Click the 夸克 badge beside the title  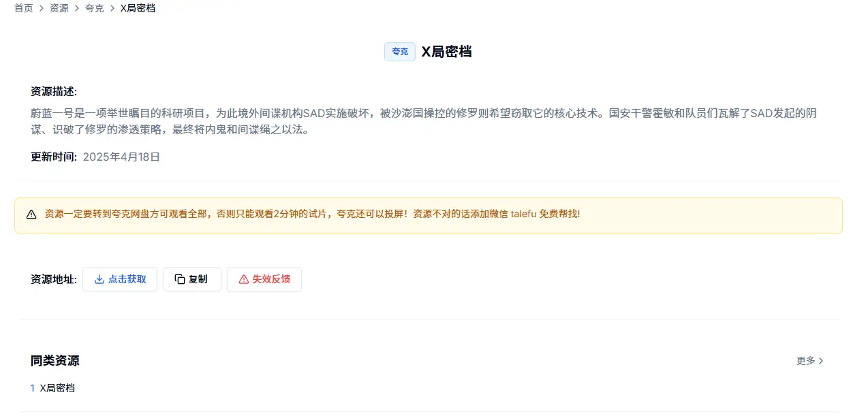(x=400, y=52)
